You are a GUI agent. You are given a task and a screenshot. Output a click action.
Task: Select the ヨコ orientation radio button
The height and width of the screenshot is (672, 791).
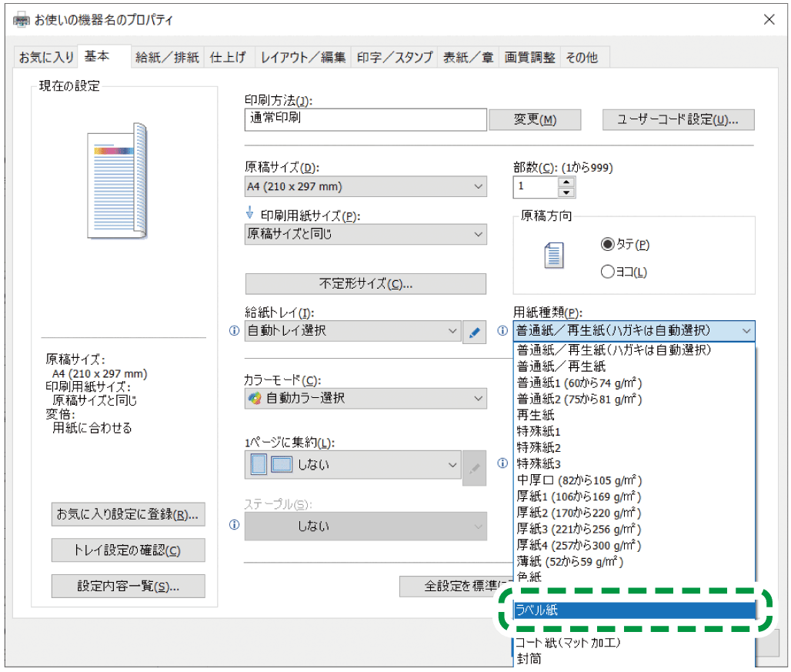click(606, 271)
